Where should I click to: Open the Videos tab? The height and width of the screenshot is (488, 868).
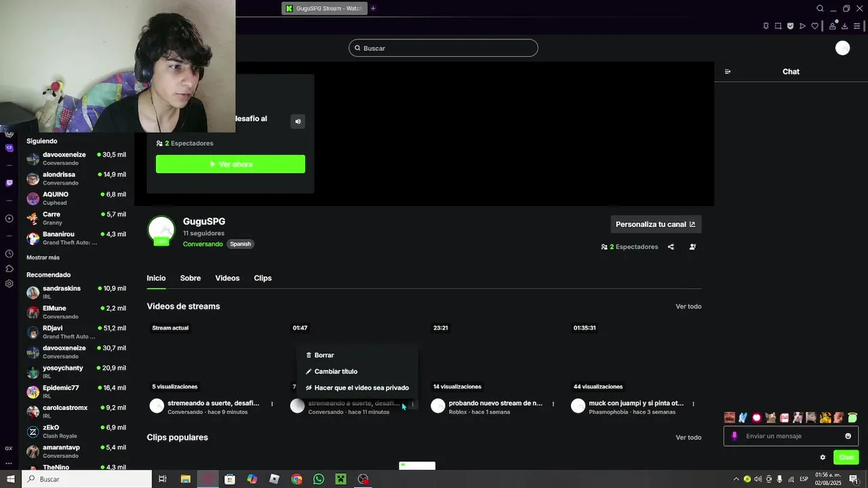coord(227,278)
